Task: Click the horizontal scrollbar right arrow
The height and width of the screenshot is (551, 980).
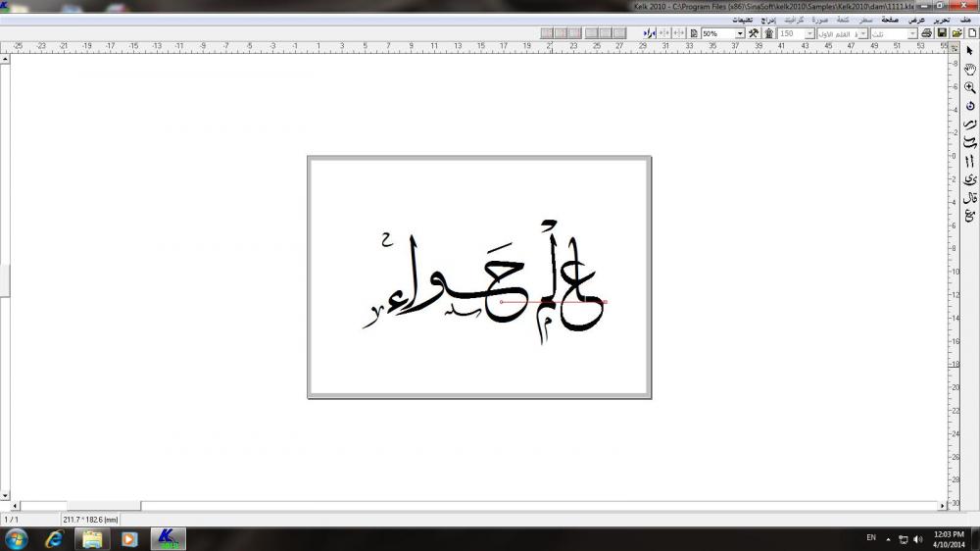Action: point(942,506)
